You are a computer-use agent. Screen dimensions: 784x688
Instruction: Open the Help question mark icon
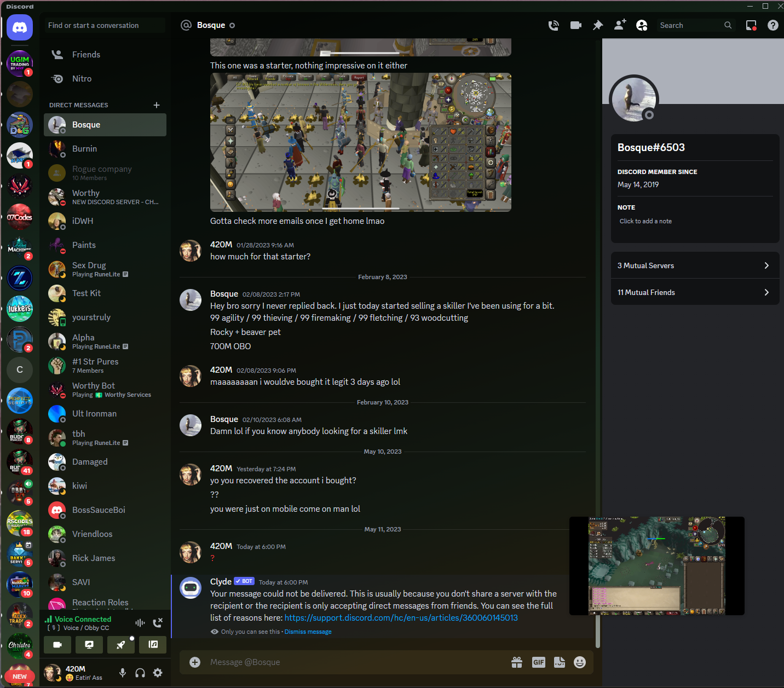[773, 25]
